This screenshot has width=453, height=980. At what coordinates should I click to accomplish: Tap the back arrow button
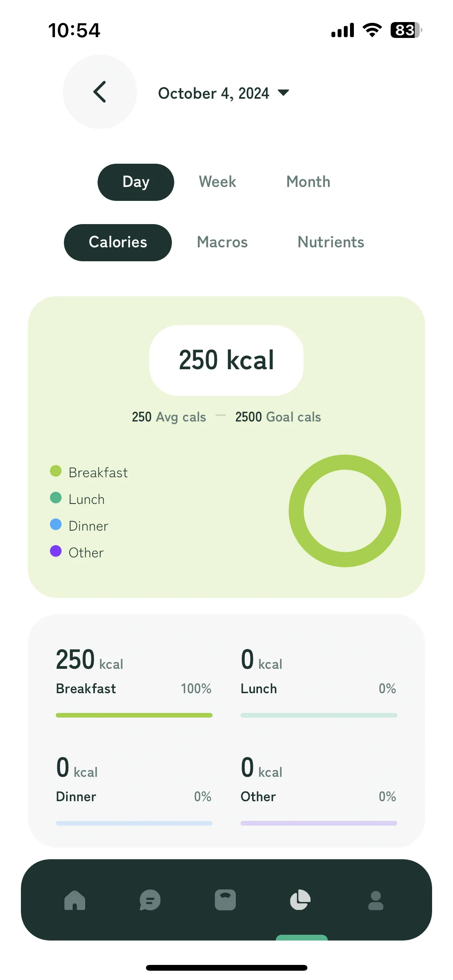pos(100,92)
